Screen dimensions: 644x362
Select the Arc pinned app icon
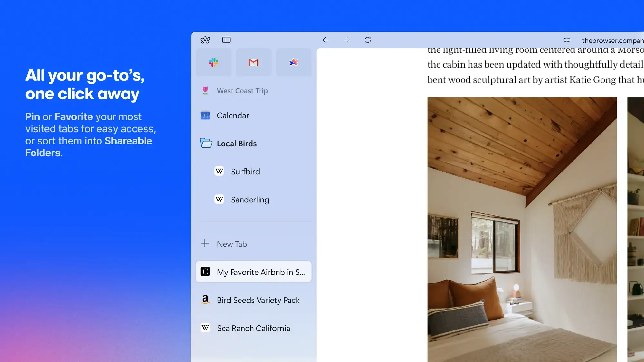tap(294, 62)
